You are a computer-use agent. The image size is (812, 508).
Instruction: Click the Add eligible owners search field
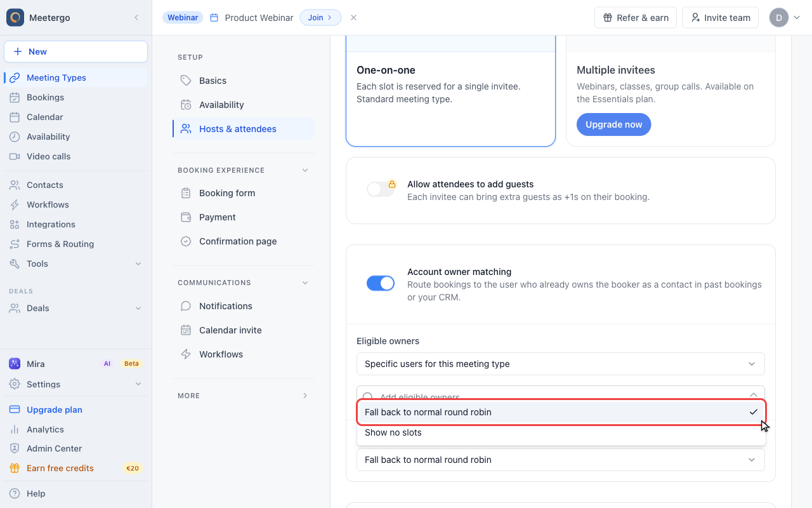click(561, 394)
